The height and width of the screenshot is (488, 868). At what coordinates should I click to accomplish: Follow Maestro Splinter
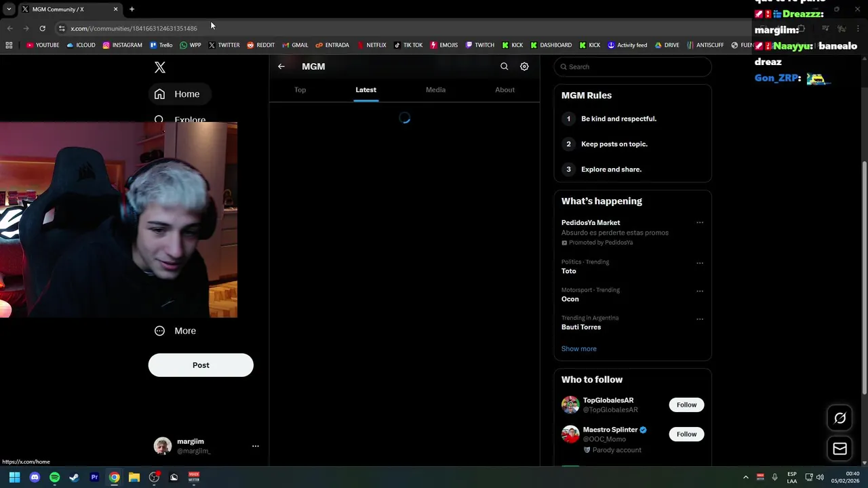coord(686,434)
